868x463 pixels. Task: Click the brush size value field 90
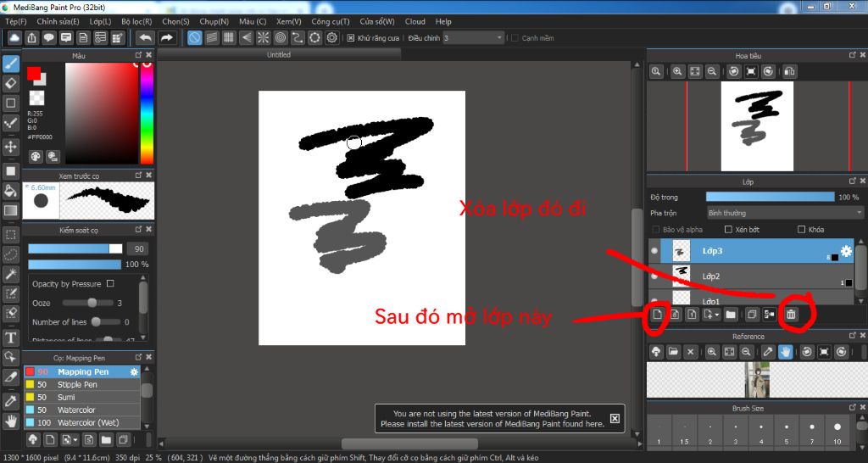pos(139,248)
